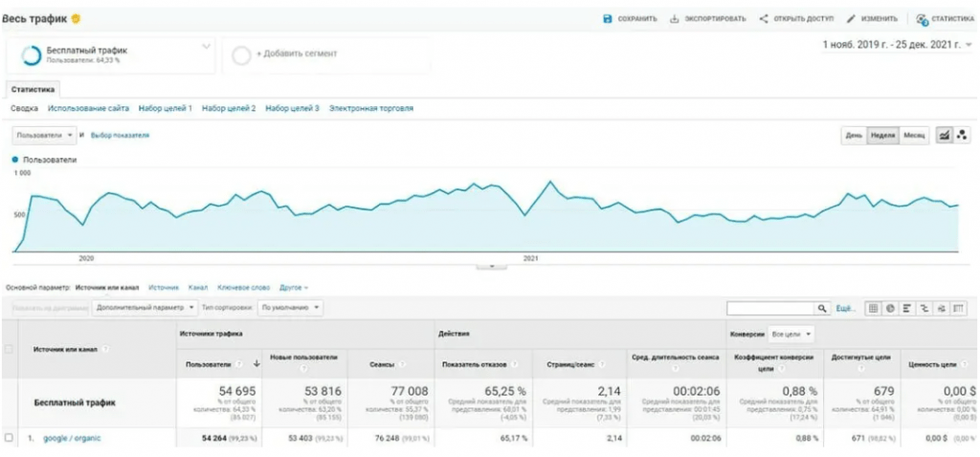
Task: Click the Сохранить save icon
Action: 608,19
